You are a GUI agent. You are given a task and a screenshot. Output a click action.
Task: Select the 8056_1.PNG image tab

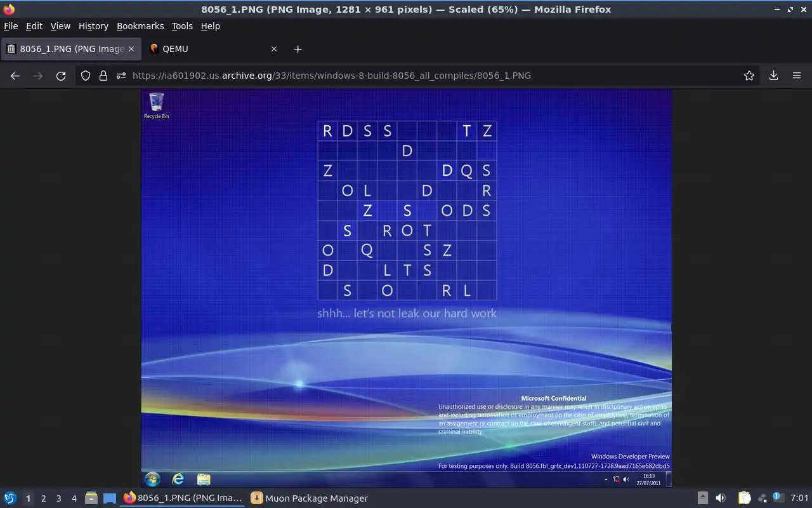[72, 49]
